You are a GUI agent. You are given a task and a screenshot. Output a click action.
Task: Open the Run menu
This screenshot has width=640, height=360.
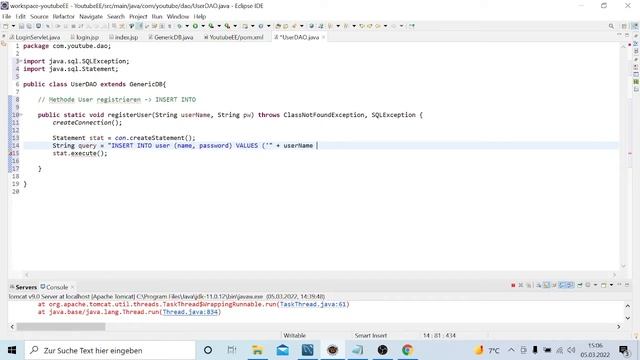(x=157, y=16)
